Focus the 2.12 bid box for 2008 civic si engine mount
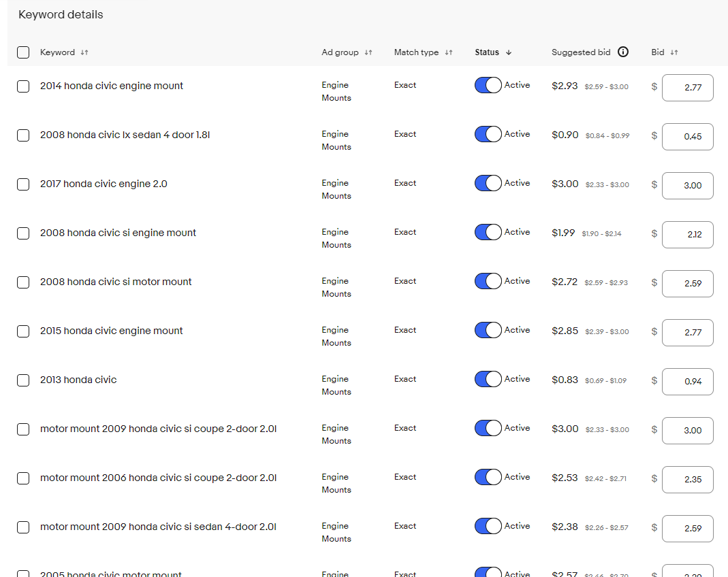The height and width of the screenshot is (577, 728). pyautogui.click(x=687, y=235)
